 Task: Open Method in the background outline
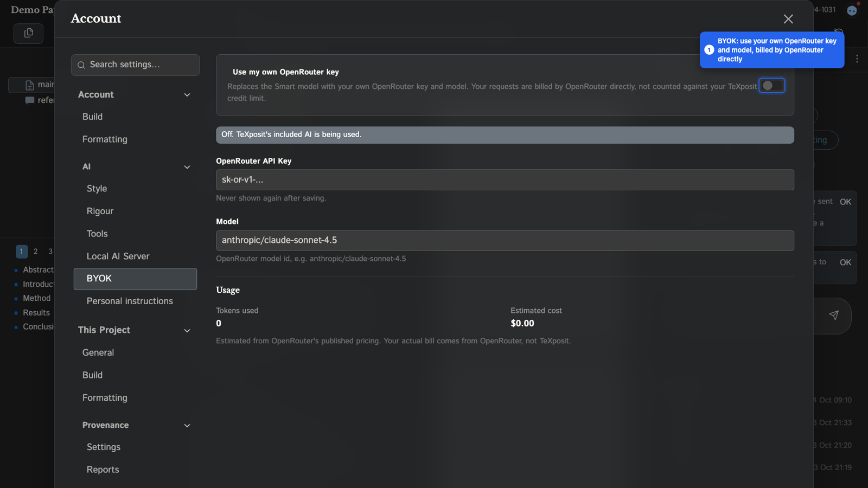pyautogui.click(x=37, y=298)
